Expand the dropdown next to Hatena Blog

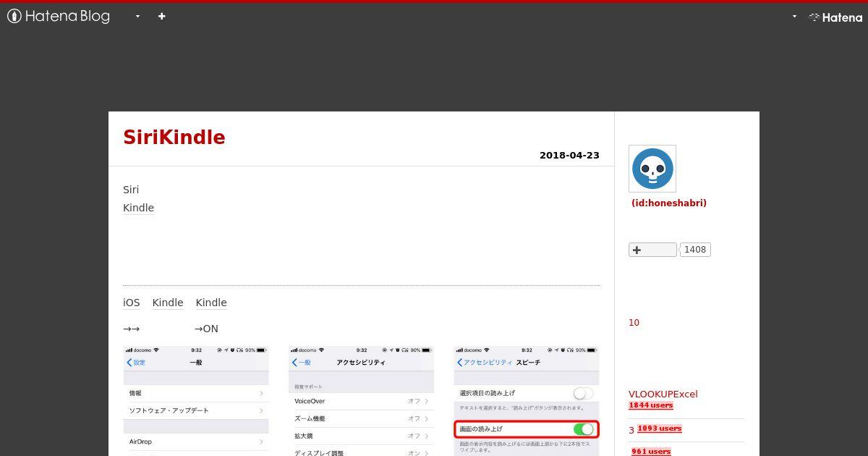(137, 16)
